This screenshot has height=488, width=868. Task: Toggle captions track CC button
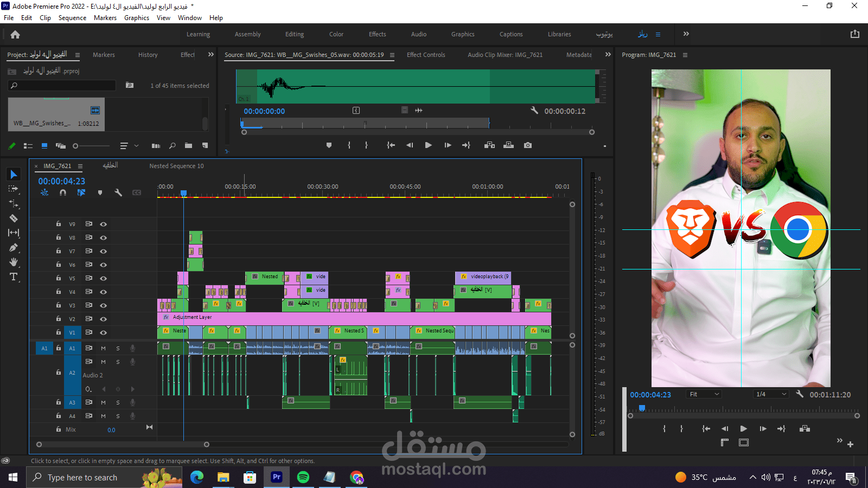point(137,192)
